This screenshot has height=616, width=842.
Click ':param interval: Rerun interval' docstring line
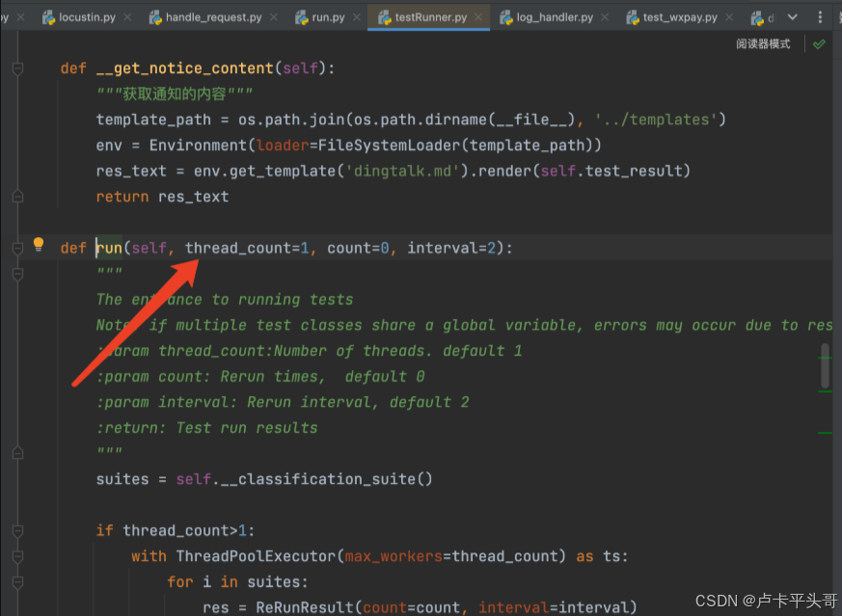click(283, 402)
